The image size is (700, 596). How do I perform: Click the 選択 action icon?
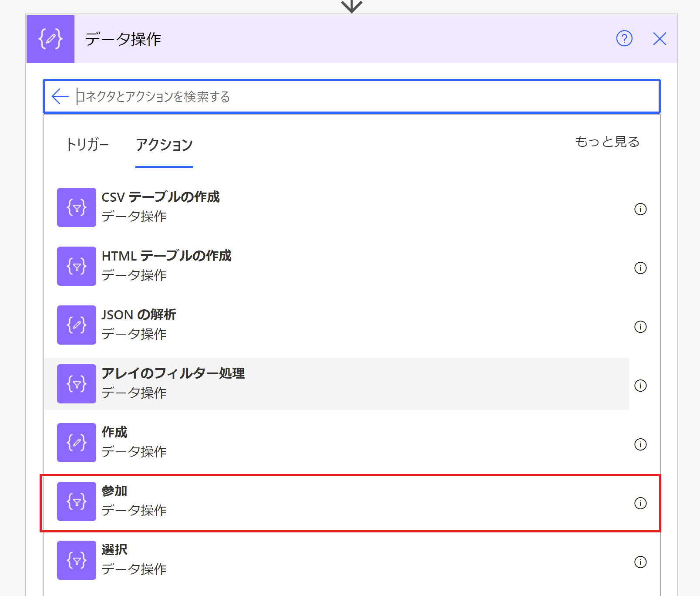[x=77, y=560]
